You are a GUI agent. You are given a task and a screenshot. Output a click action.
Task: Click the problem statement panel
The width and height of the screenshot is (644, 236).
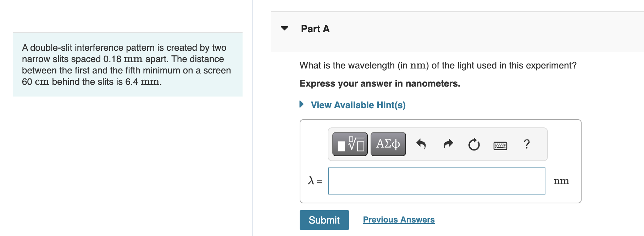[127, 64]
